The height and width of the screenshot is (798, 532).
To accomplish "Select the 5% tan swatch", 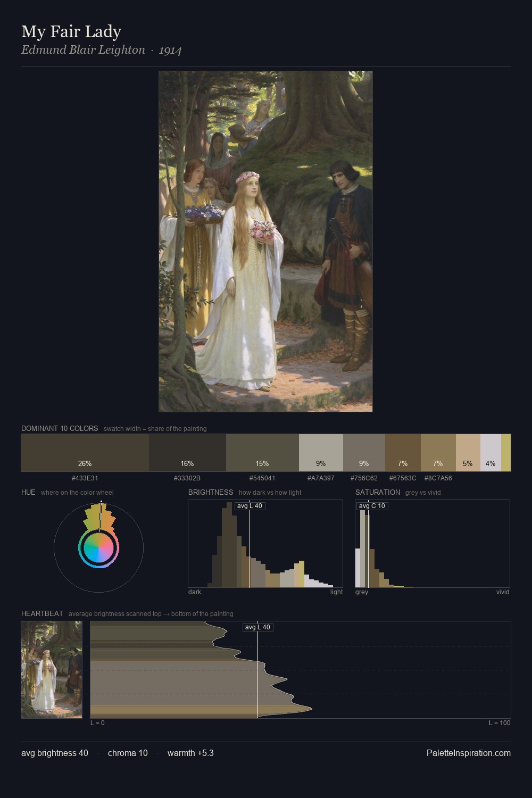I will pyautogui.click(x=468, y=453).
